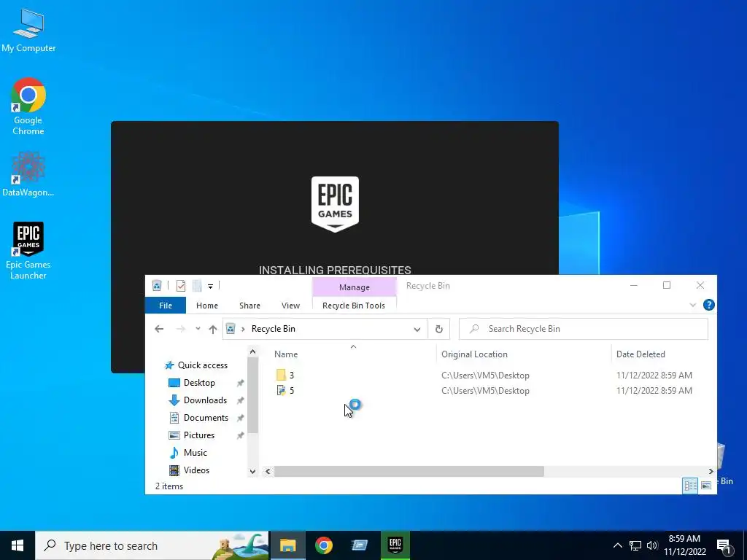The image size is (747, 560).
Task: Open Chrome from the taskbar
Action: point(324,545)
